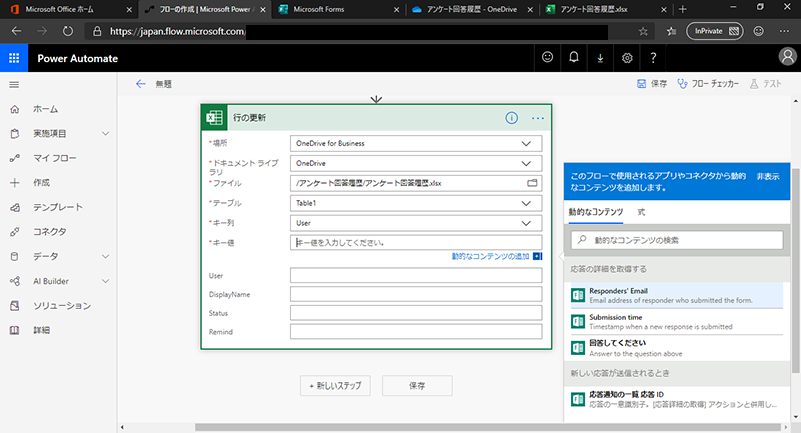Image resolution: width=801 pixels, height=433 pixels.
Task: Open the ellipsis menu on 行の更新 card
Action: coord(537,118)
